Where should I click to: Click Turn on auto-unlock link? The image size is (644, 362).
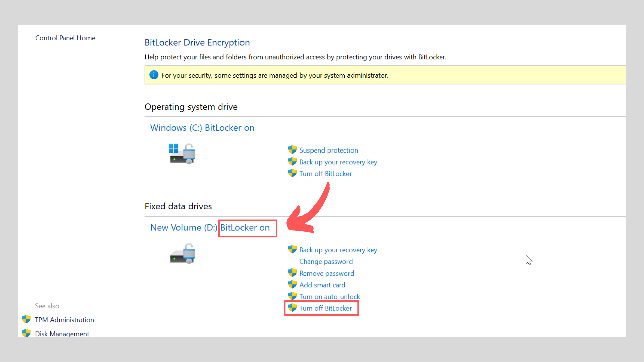(329, 297)
